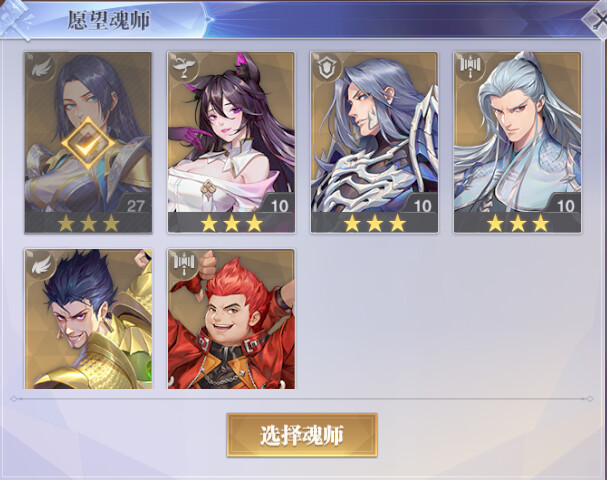The width and height of the screenshot is (607, 480).
Task: Click the tower icon on red-haired character card
Action: coord(184,265)
